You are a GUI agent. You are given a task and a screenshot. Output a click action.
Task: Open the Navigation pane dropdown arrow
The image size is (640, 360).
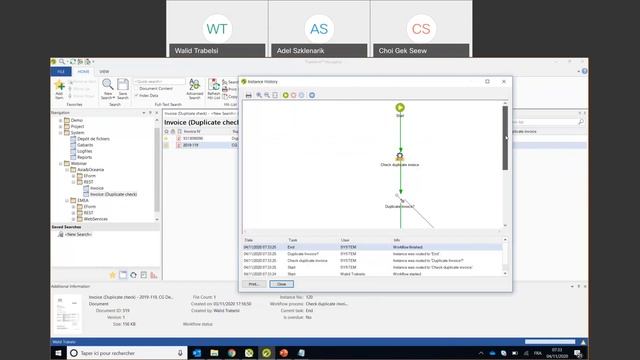coord(144,113)
